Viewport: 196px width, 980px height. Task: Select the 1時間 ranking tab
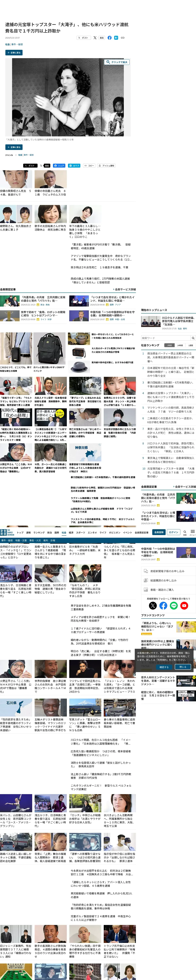pyautogui.click(x=169, y=345)
